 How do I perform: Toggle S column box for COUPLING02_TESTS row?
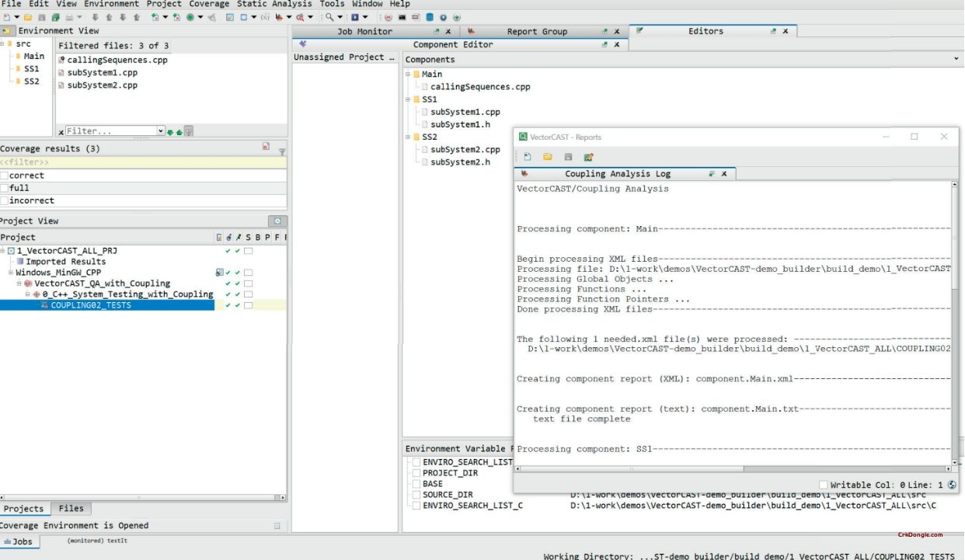click(x=249, y=305)
